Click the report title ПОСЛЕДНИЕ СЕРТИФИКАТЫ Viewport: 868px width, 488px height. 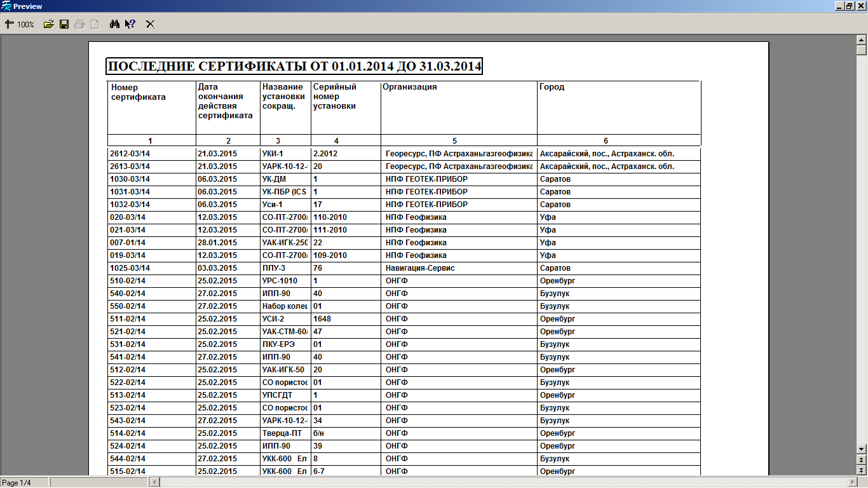(295, 67)
